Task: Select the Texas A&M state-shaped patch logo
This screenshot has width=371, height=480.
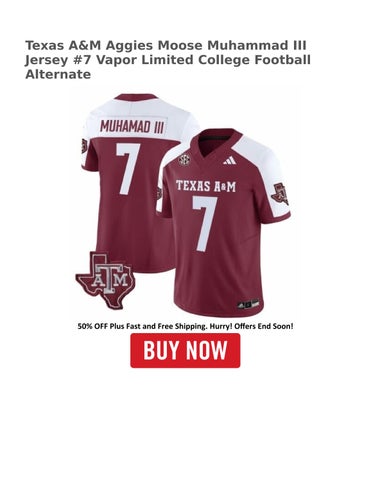Action: [105, 280]
